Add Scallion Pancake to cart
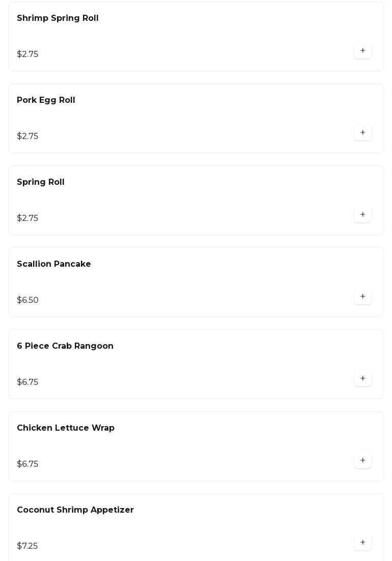 point(362,297)
